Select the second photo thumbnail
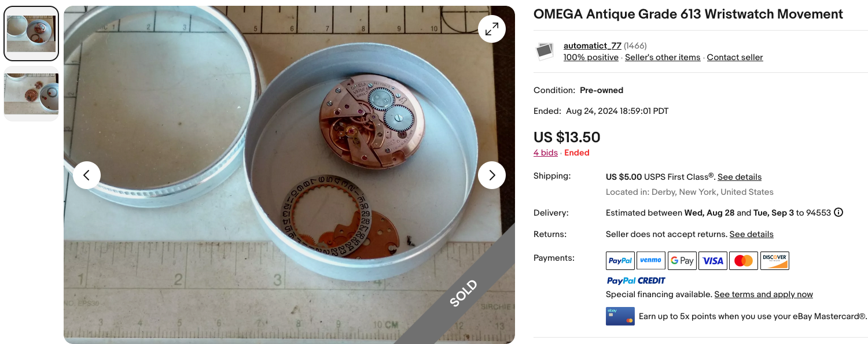Viewport: 868px width, 344px height. coord(31,93)
